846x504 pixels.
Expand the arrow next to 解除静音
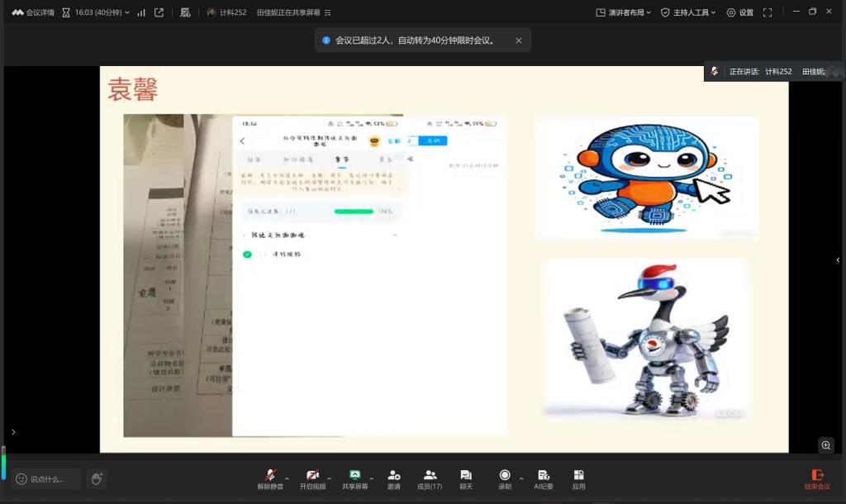coord(287,478)
